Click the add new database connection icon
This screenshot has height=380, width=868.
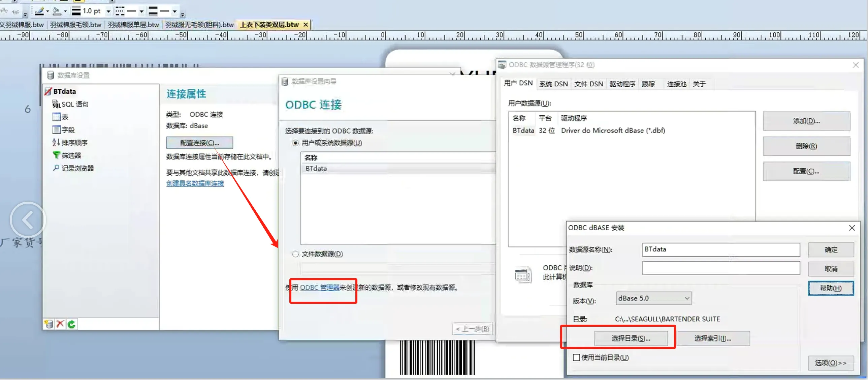pyautogui.click(x=49, y=324)
